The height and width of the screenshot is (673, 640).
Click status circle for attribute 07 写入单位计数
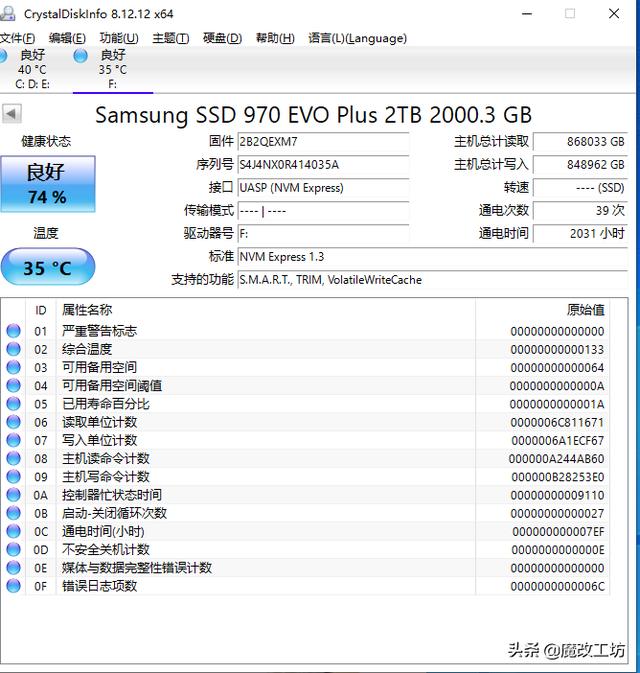(14, 440)
